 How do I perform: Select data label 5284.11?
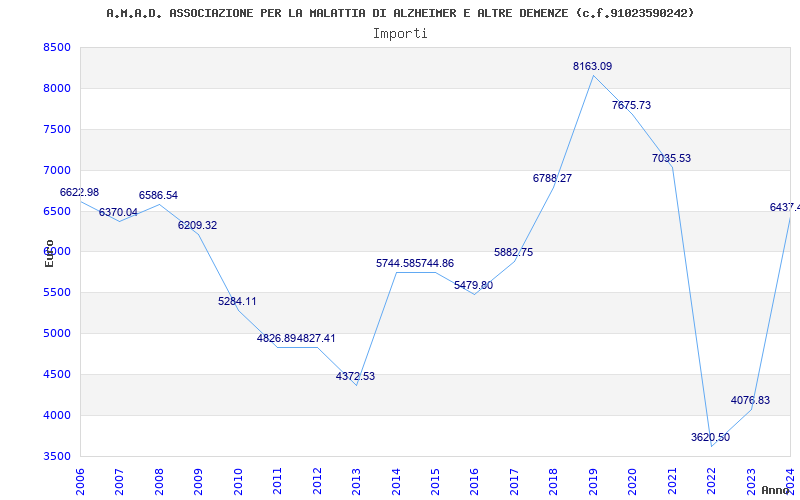pos(237,301)
